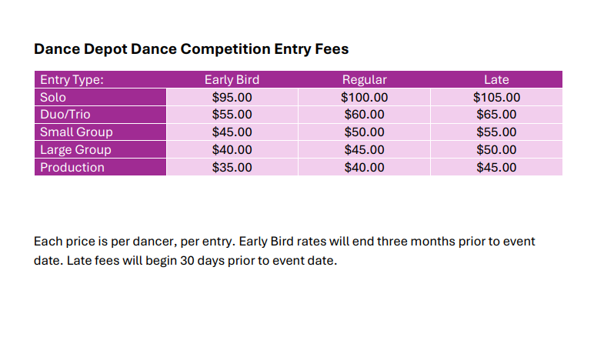Click the Dance Depot Entry Fees heading
This screenshot has height=364, width=594.
click(191, 49)
